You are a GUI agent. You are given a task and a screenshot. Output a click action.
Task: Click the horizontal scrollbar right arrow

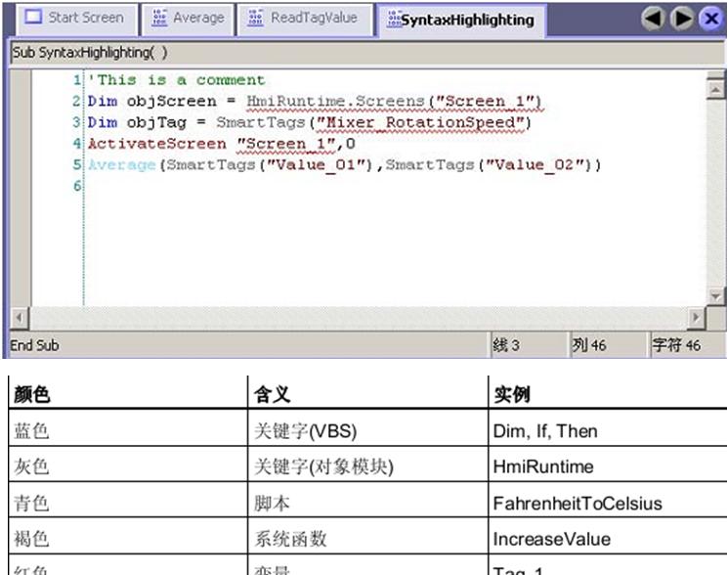pos(696,318)
